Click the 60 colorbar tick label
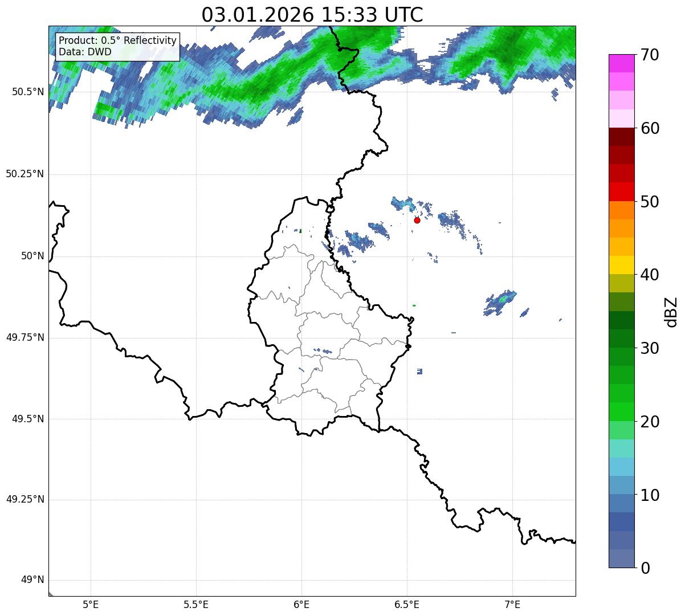685x616 pixels. pos(649,128)
